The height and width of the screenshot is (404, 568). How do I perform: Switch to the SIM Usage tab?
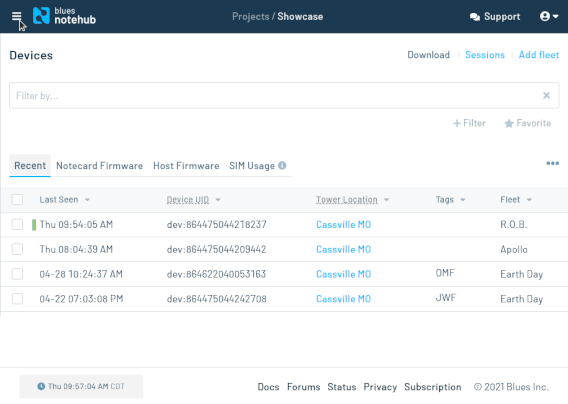[252, 166]
